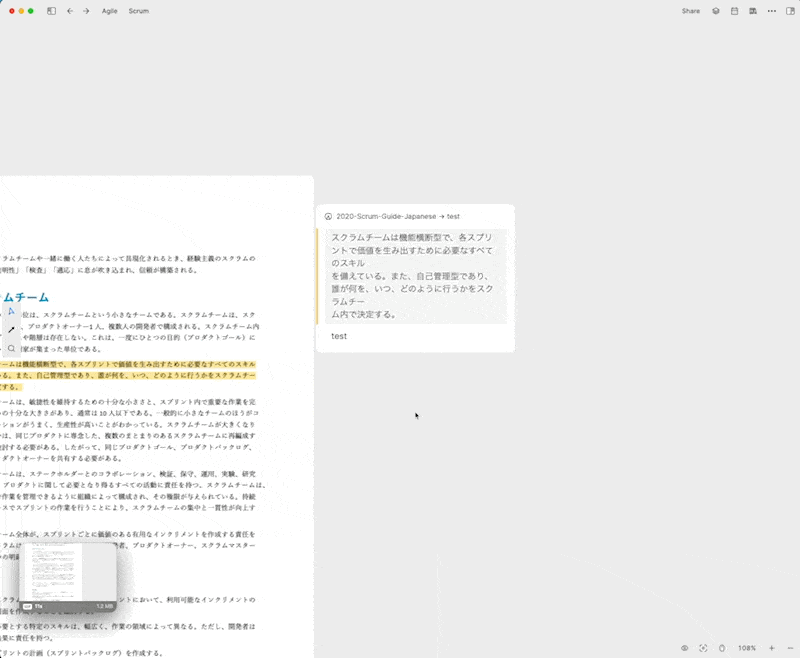The height and width of the screenshot is (658, 800).
Task: Toggle presentation visibility with the eye icon
Action: coord(684,648)
